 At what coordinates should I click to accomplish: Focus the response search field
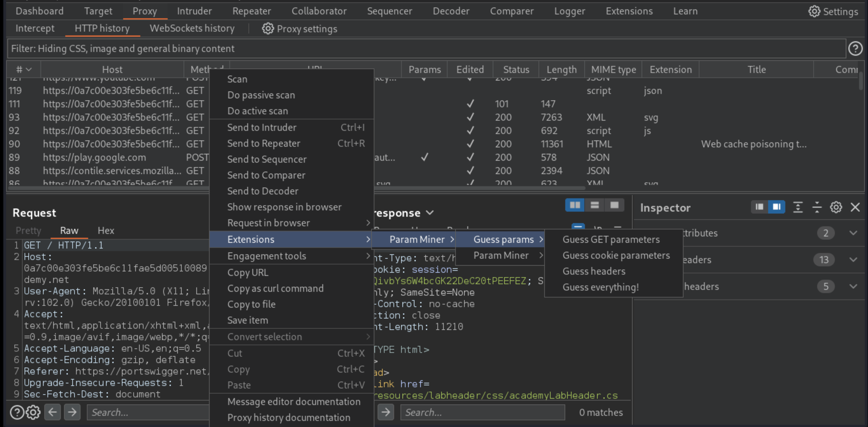tap(482, 412)
